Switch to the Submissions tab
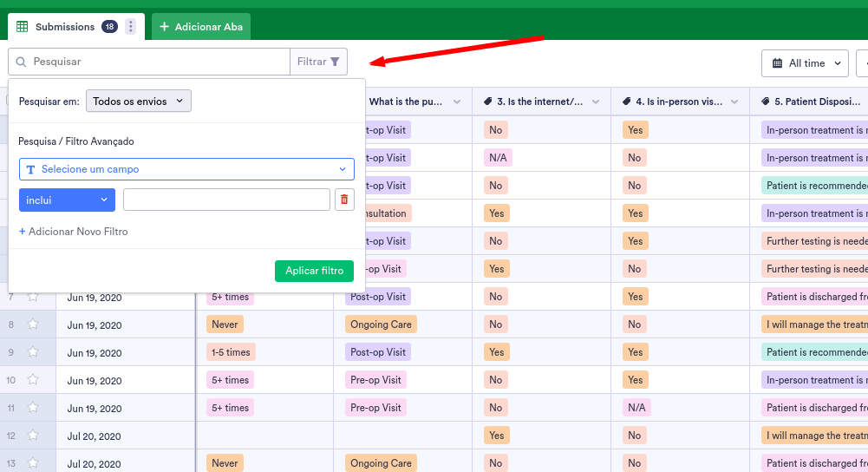The height and width of the screenshot is (472, 868). tap(65, 27)
